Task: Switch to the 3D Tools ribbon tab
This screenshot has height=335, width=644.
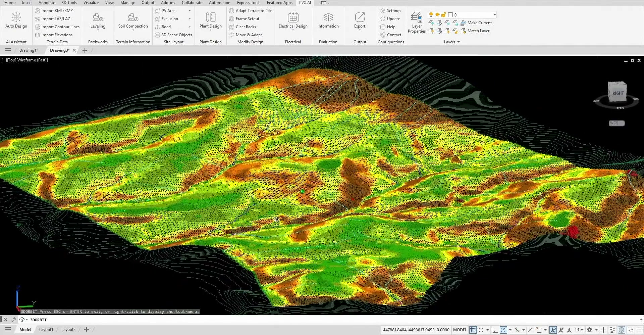Action: tap(69, 3)
